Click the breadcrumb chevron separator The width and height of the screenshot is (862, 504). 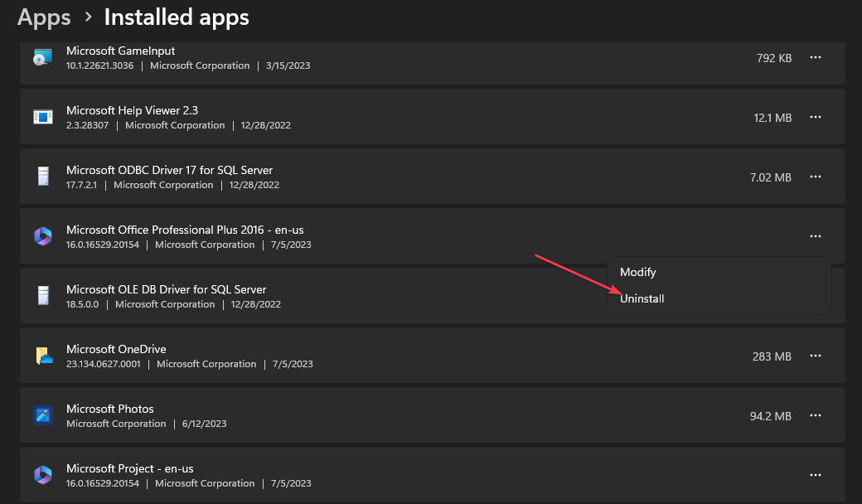click(88, 17)
